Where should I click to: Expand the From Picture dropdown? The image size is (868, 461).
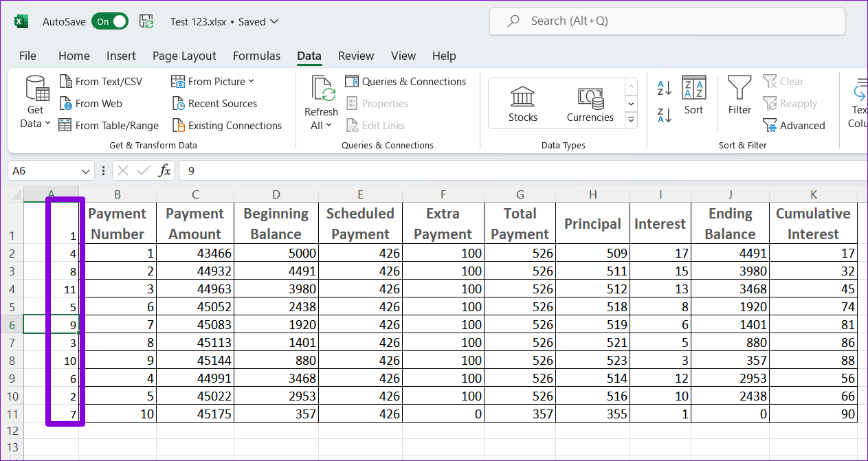coord(250,82)
